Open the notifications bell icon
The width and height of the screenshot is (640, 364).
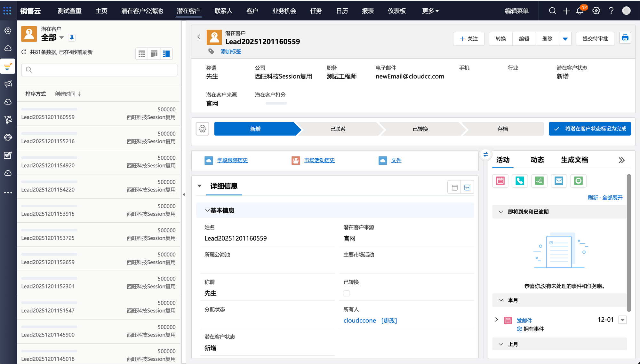click(580, 11)
